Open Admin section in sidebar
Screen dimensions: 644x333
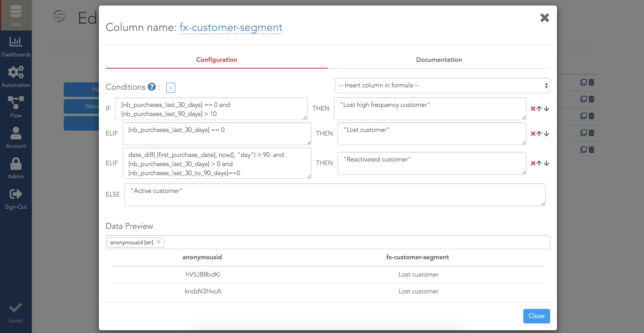pyautogui.click(x=16, y=168)
